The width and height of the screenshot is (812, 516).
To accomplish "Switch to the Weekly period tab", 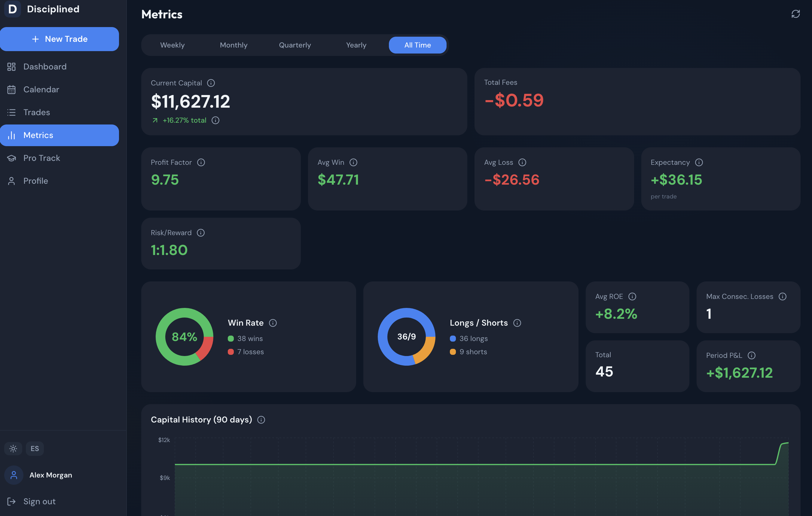I will click(x=172, y=45).
